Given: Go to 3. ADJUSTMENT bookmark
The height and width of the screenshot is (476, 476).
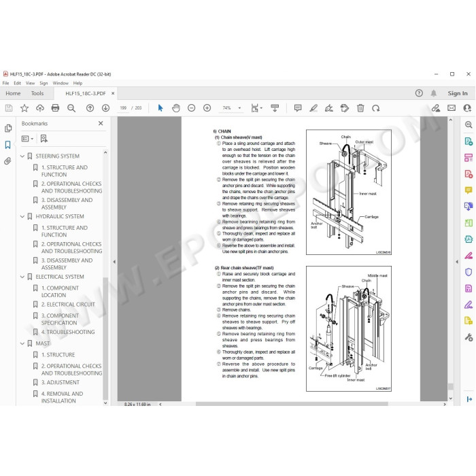Looking at the screenshot, I should 61,382.
